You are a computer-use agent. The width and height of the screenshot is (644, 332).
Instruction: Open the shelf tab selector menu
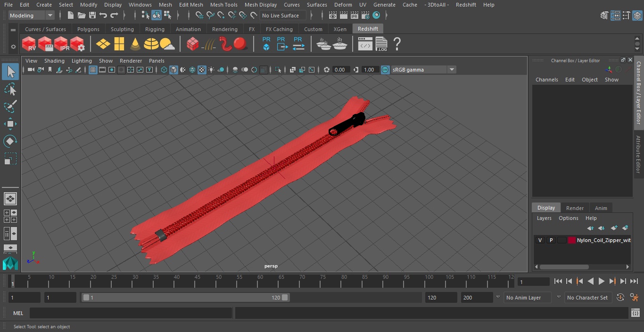(x=13, y=30)
